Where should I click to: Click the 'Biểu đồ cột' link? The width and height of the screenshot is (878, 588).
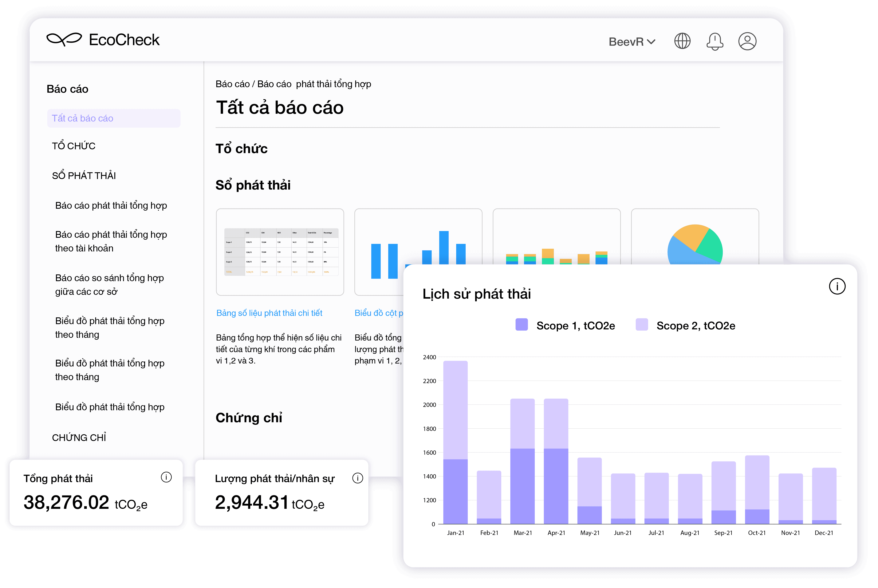tap(379, 313)
